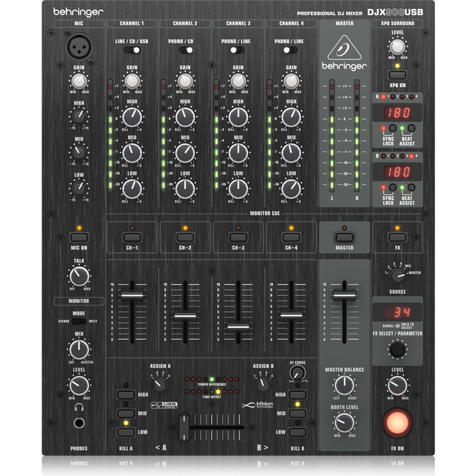
Task: Click the XPQ Surround LEVEL knob
Action: coord(397,47)
